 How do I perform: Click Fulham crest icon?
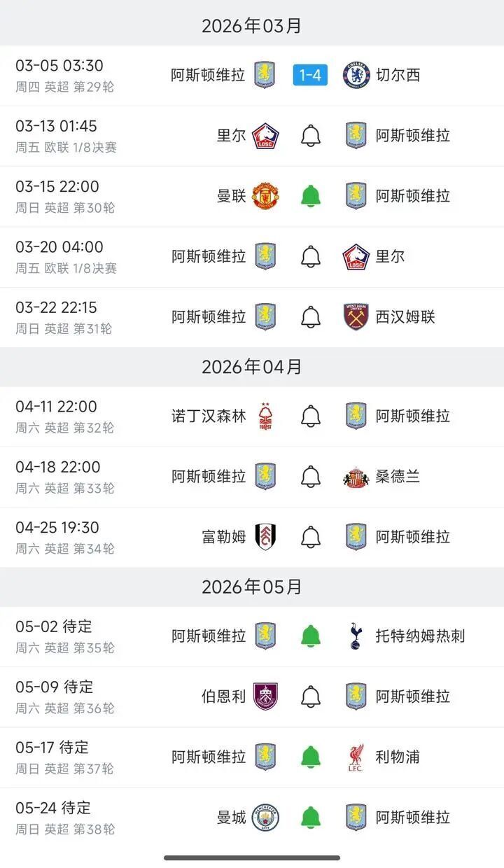265,537
